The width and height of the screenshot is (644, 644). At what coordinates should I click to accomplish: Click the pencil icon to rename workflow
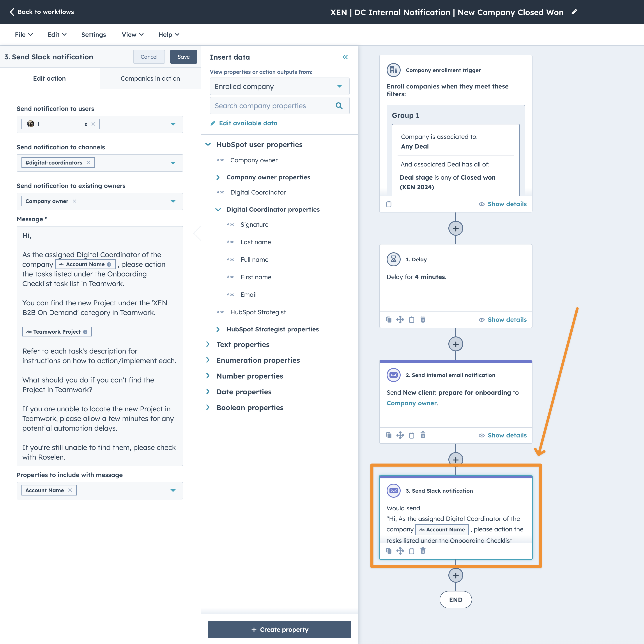pyautogui.click(x=574, y=12)
